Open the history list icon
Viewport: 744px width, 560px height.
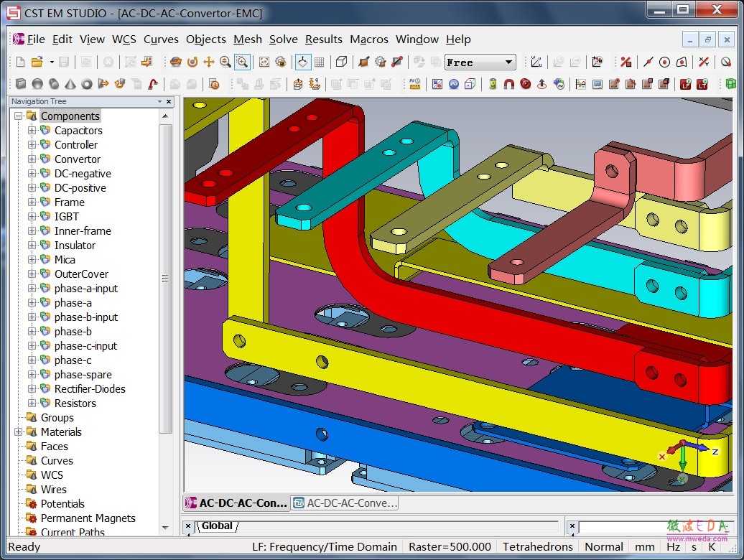click(214, 84)
